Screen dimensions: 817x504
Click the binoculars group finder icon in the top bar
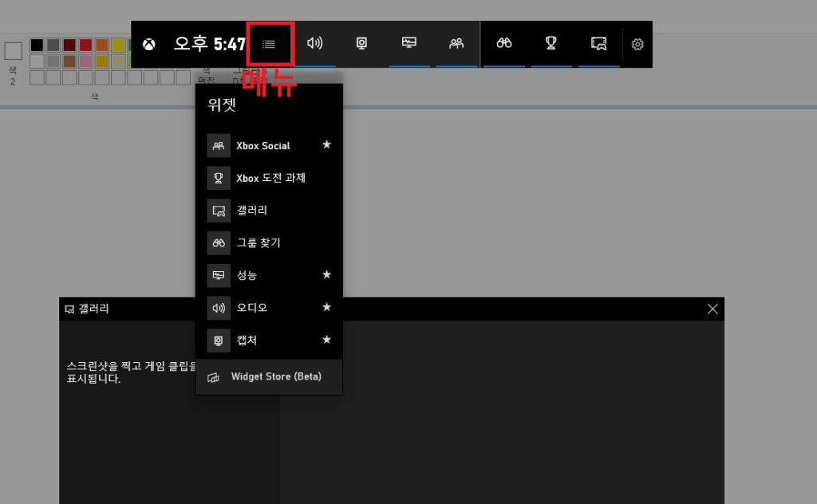click(x=504, y=43)
